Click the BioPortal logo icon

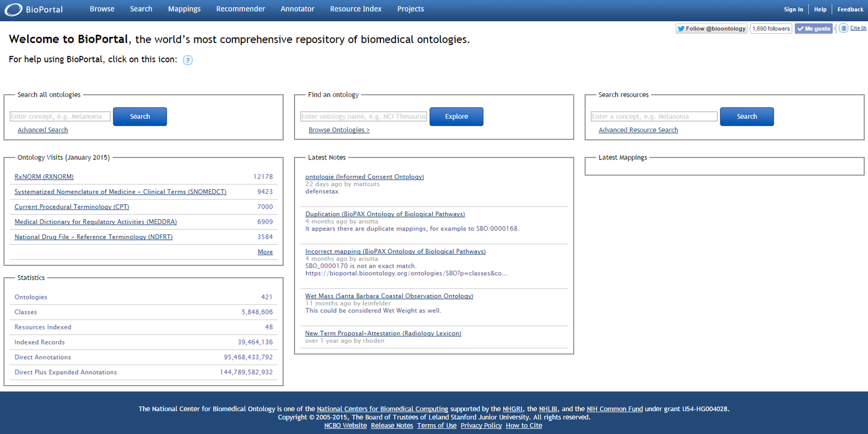[14, 9]
